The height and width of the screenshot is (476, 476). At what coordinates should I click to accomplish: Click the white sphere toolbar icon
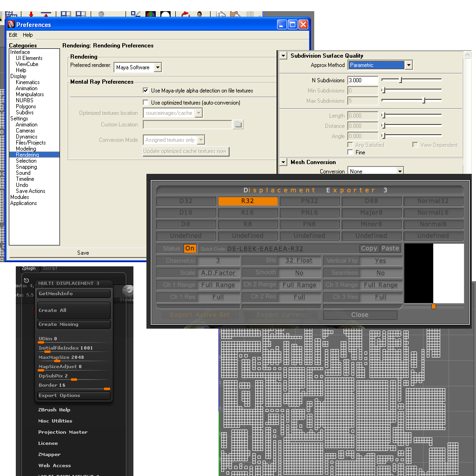165,14
